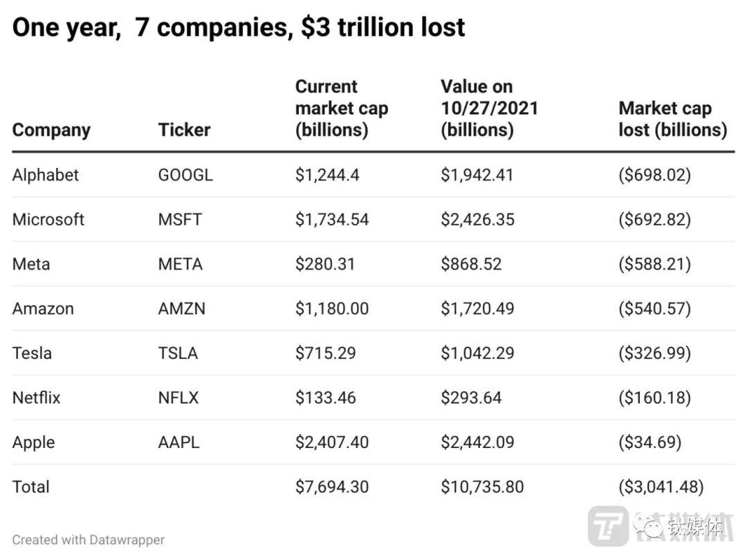The image size is (747, 560).
Task: Click the Netflix company cell
Action: click(37, 398)
